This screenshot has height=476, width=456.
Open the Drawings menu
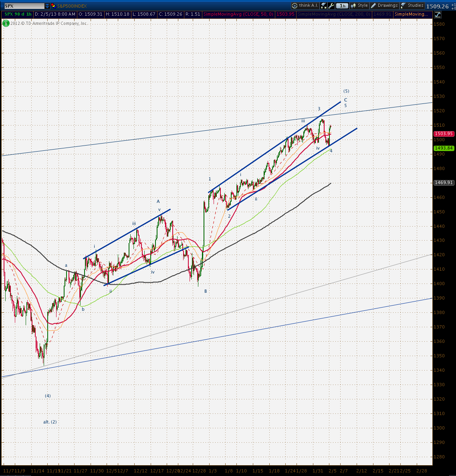tap(387, 5)
